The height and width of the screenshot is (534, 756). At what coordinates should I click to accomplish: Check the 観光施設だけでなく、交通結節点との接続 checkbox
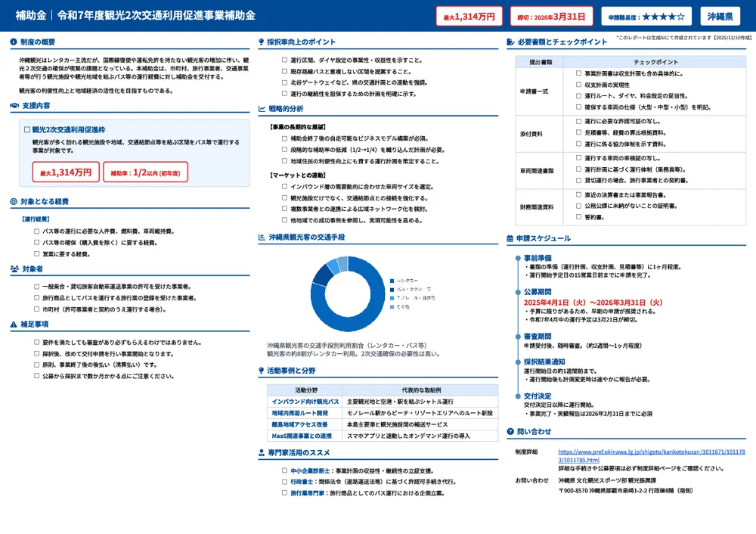(x=284, y=198)
